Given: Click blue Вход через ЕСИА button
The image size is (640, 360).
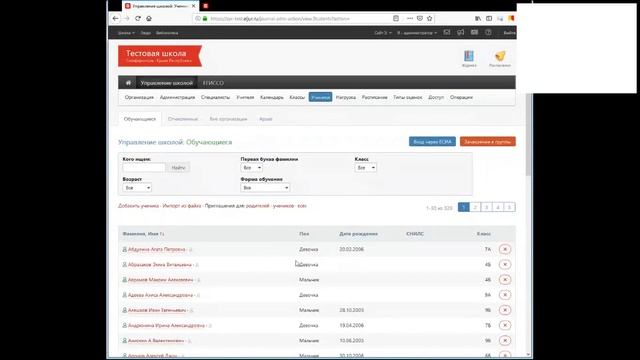Looking at the screenshot, I should pos(432,142).
